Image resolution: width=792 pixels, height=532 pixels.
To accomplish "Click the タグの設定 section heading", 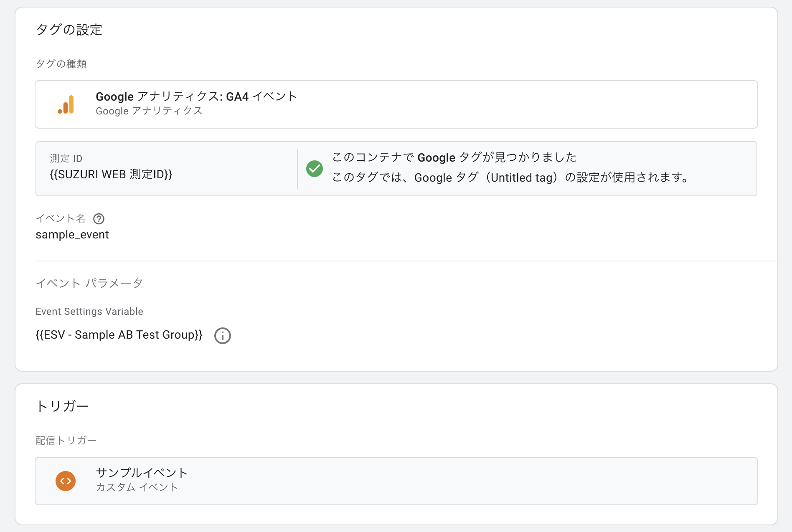I will tap(69, 30).
